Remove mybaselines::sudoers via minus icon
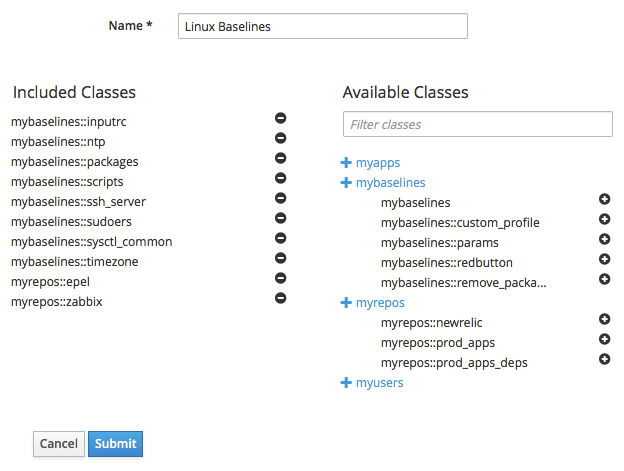The width and height of the screenshot is (624, 471). [x=281, y=218]
